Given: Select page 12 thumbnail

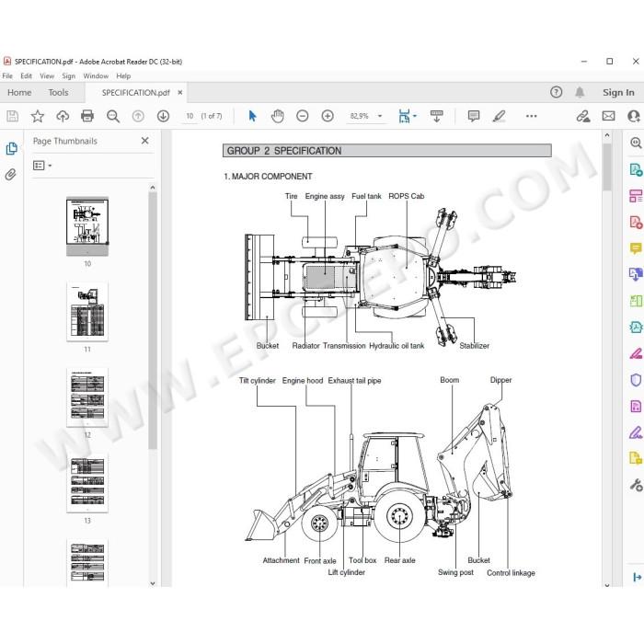Looking at the screenshot, I should click(87, 397).
